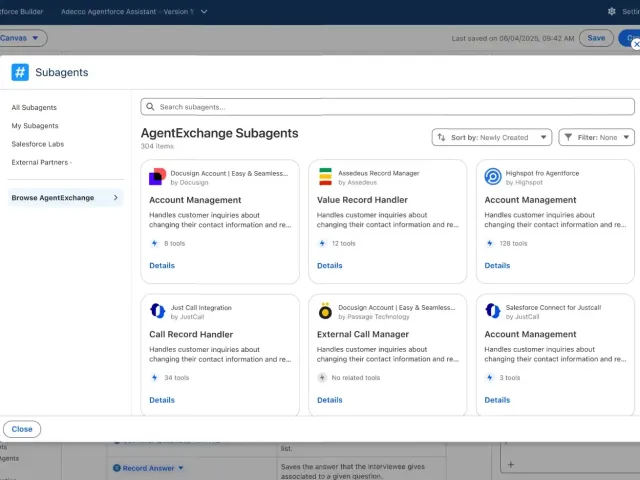Select My Subagents in sidebar
This screenshot has height=480, width=640.
pyautogui.click(x=35, y=126)
